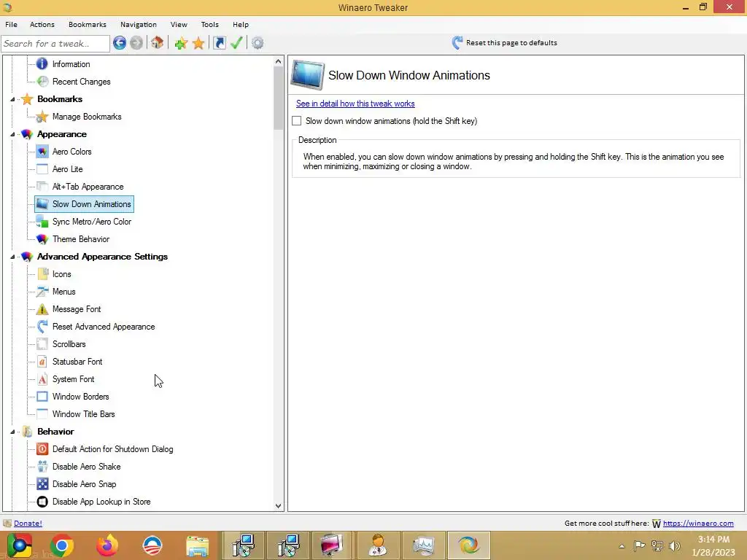Click the Alt+Tab Appearance icon

[42, 187]
